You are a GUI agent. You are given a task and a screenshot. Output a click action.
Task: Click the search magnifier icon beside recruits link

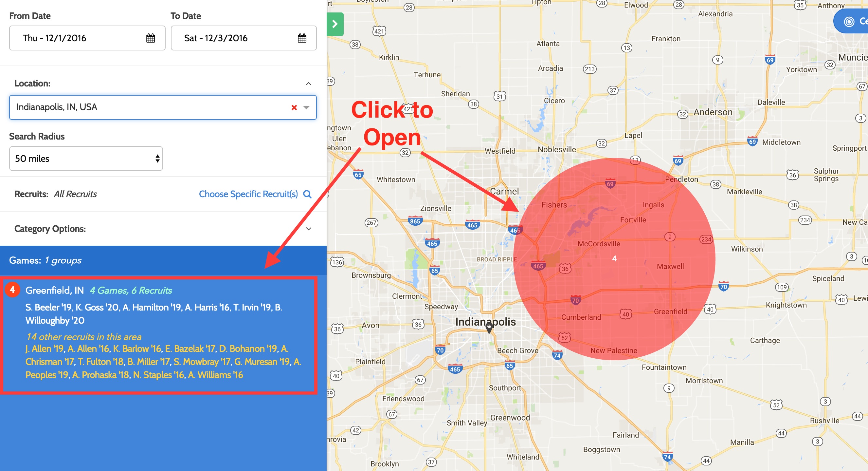[307, 194]
